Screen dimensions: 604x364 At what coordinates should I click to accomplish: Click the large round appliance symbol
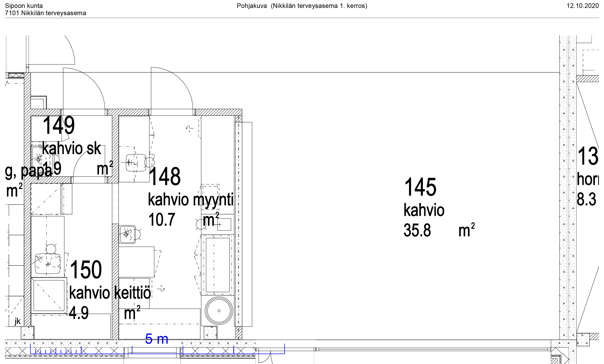(x=219, y=311)
